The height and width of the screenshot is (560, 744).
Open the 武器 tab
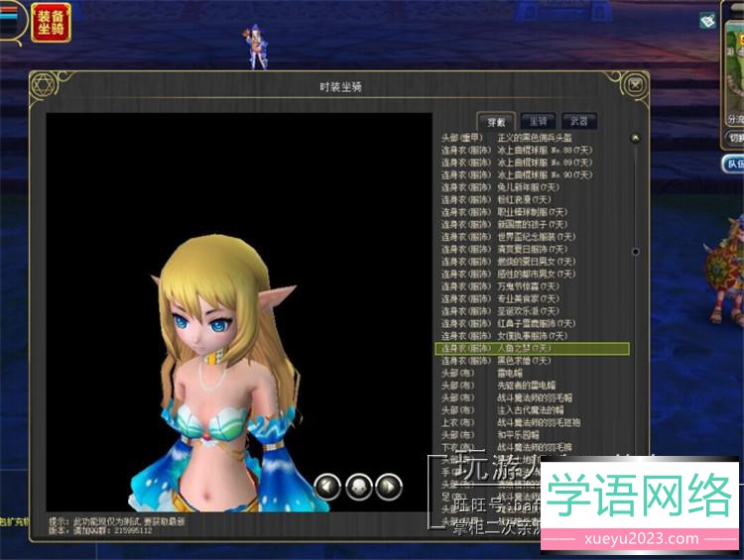(579, 121)
